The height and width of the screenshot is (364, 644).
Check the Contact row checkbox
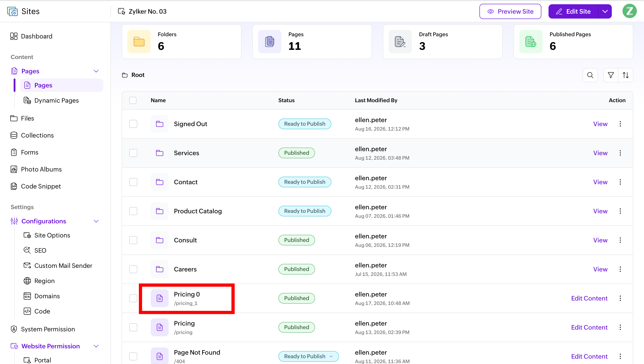click(x=133, y=182)
